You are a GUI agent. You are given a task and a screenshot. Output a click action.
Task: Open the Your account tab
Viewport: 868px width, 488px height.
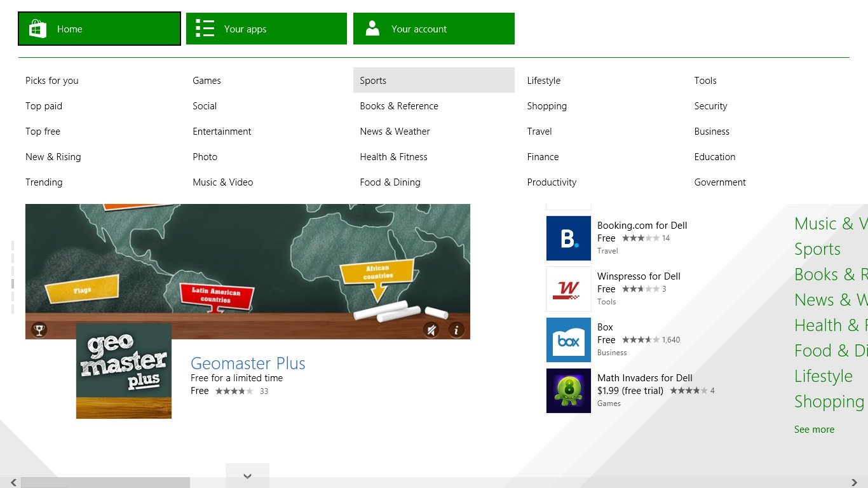tap(434, 29)
